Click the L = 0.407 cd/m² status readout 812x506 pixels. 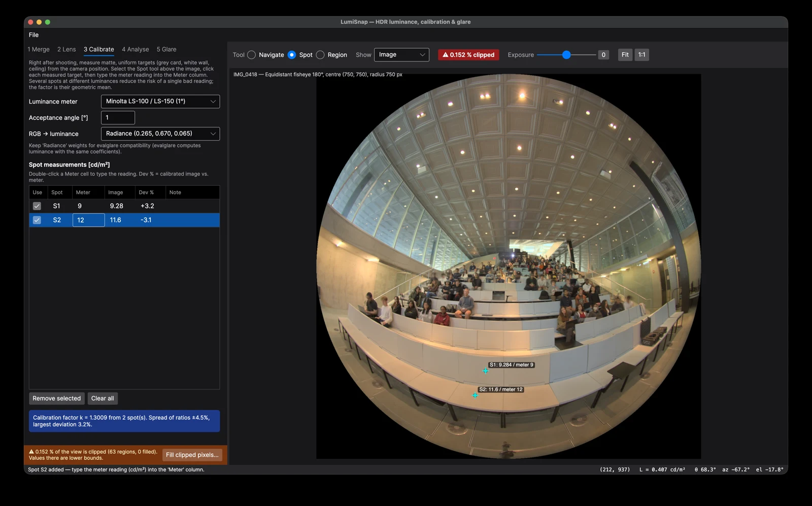[662, 470]
